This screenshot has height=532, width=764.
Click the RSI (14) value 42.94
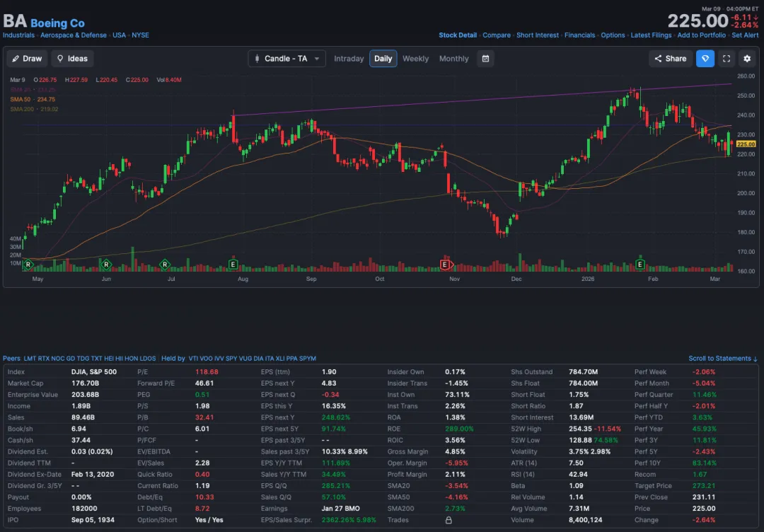tap(578, 475)
